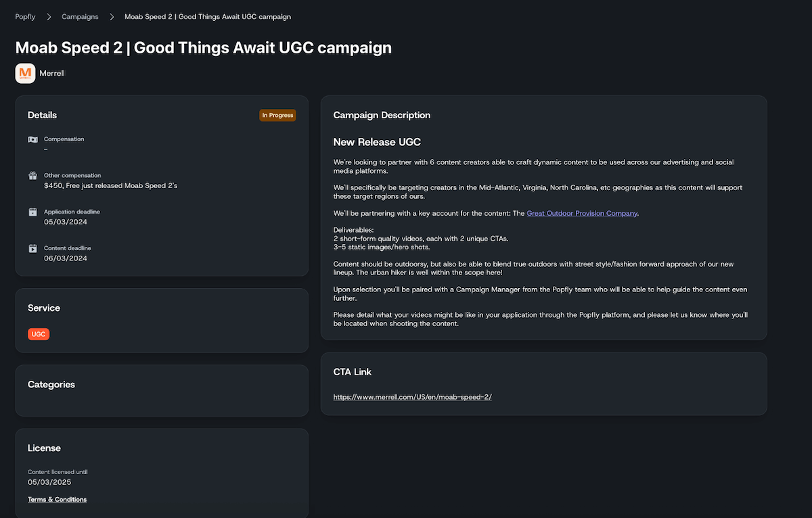
Task: Click the UGC service tag
Action: point(39,334)
